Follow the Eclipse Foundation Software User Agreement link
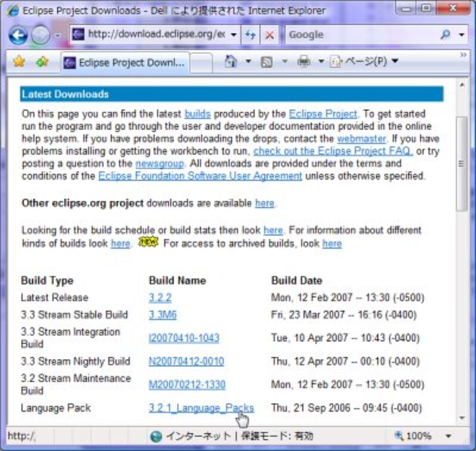 [200, 176]
